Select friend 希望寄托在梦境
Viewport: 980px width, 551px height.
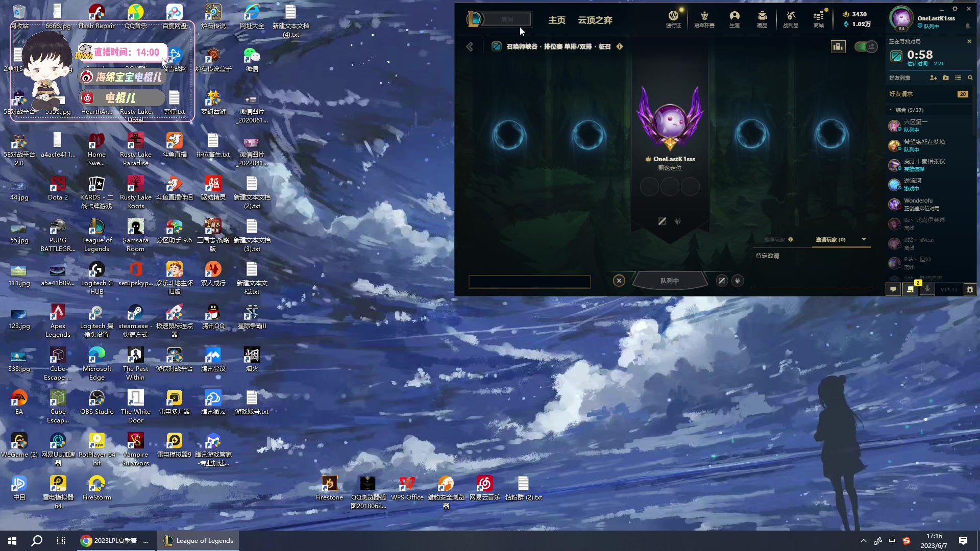pyautogui.click(x=930, y=145)
